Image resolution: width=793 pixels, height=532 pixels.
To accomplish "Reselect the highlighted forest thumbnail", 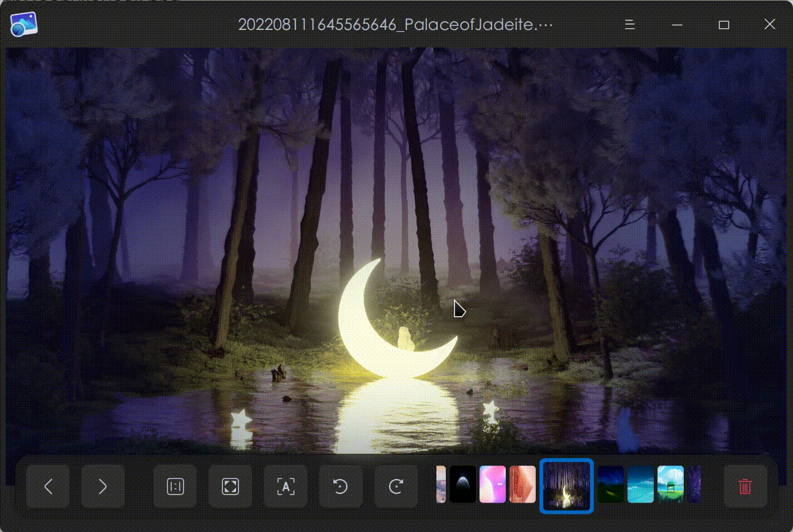I will (566, 487).
